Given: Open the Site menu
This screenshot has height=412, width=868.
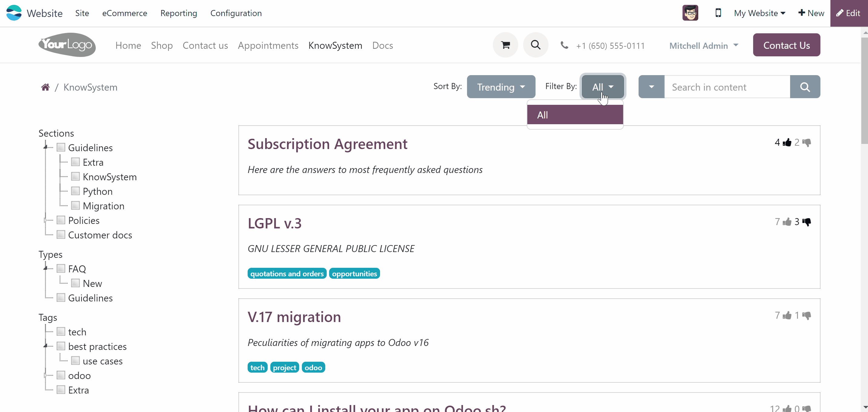Looking at the screenshot, I should [82, 13].
